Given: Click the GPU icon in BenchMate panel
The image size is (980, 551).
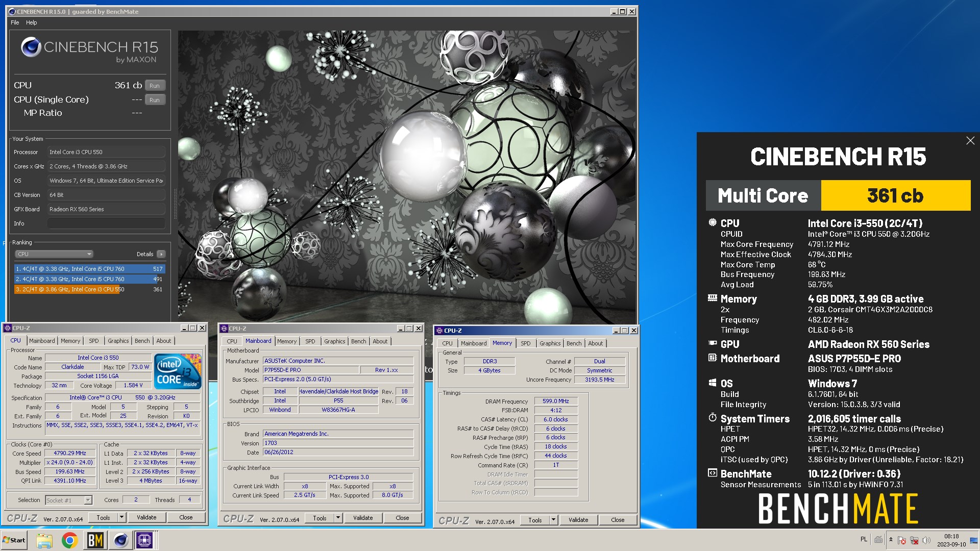Looking at the screenshot, I should point(713,343).
